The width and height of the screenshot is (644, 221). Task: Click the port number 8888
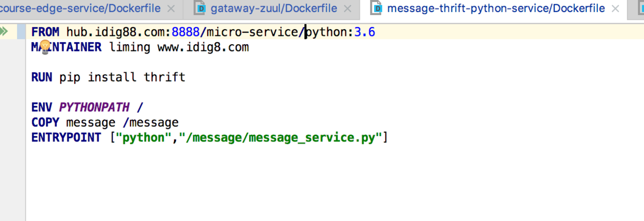pos(185,32)
